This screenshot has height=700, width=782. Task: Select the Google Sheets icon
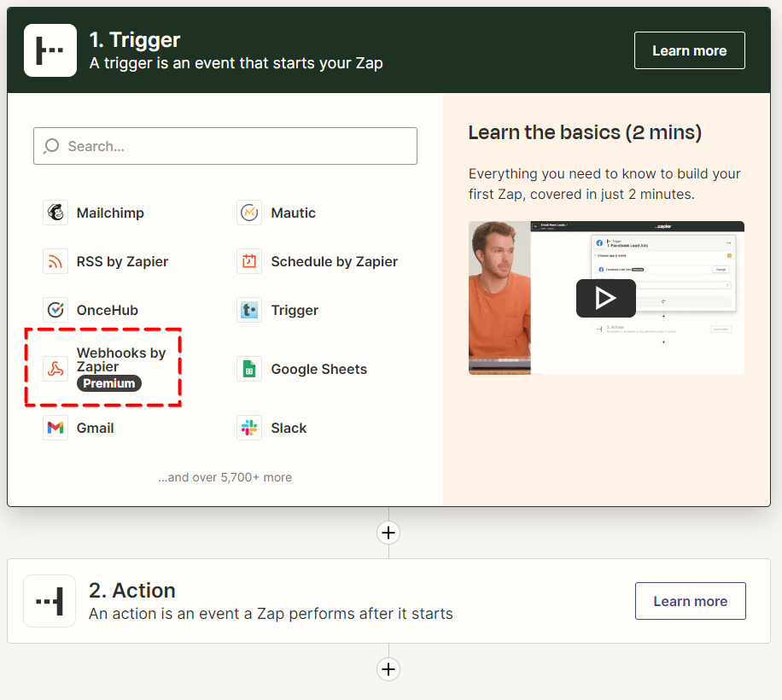(249, 369)
